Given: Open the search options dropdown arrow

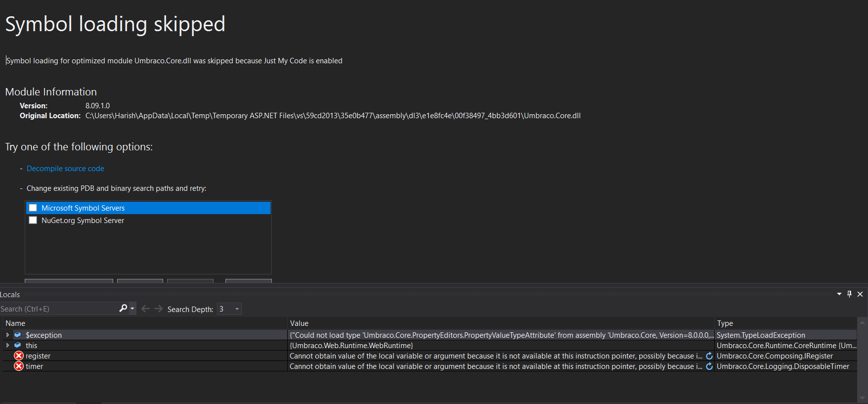Looking at the screenshot, I should (x=132, y=309).
